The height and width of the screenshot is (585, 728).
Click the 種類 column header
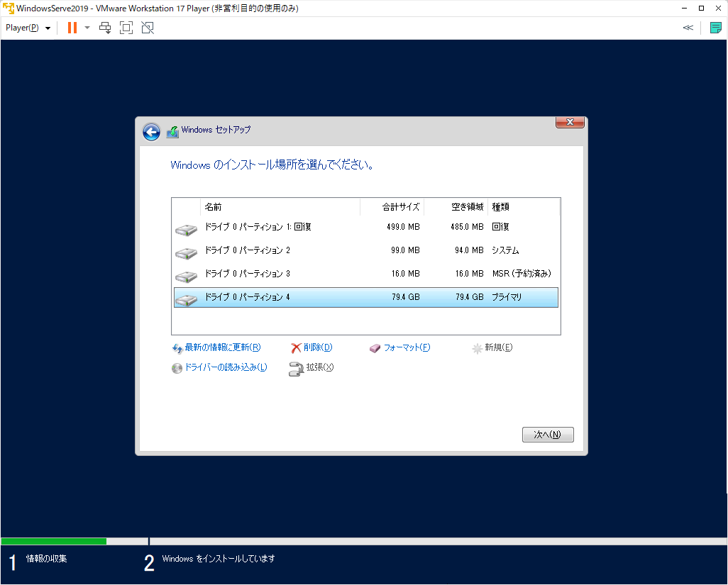point(524,207)
